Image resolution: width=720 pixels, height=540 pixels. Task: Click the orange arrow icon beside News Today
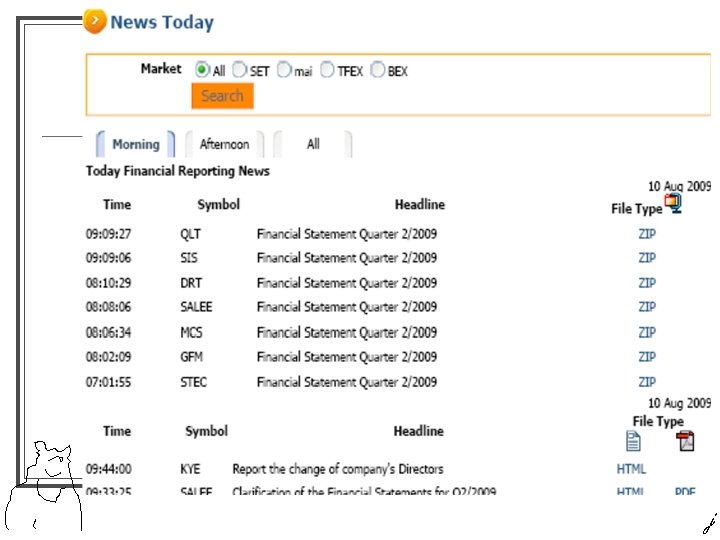pos(95,21)
